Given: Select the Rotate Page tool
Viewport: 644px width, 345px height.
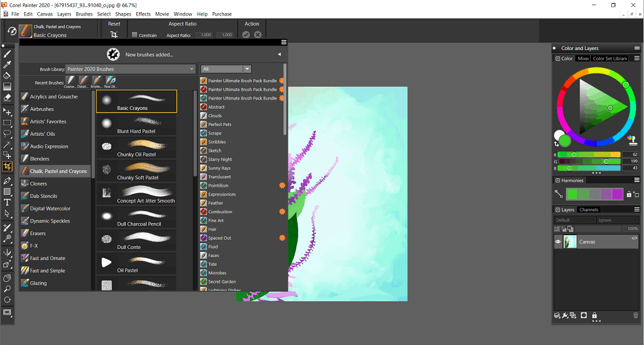Looking at the screenshot, I should point(7,300).
